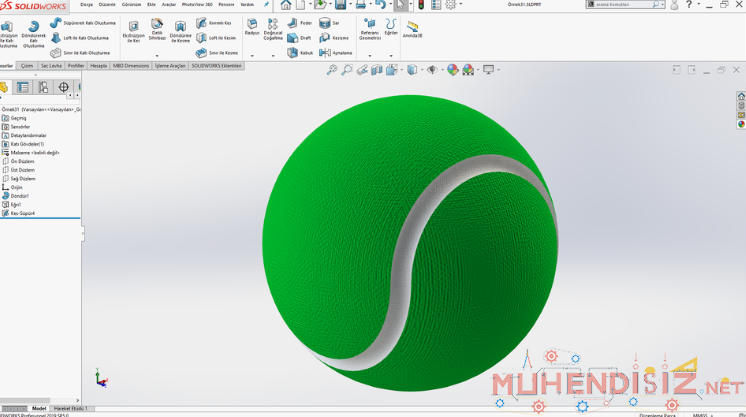Screen dimensions: 746x417
Task: Select Ön Düzlem in feature tree
Action: [x=22, y=161]
